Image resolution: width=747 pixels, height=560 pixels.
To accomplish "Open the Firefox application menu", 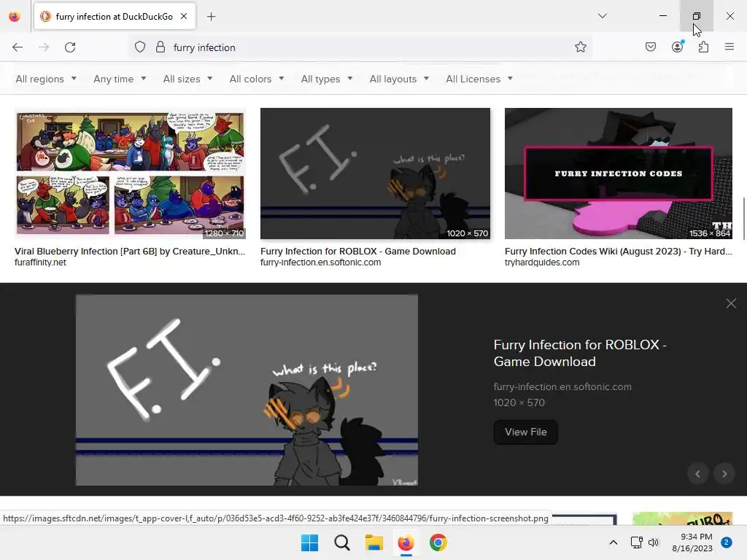I will [x=729, y=47].
